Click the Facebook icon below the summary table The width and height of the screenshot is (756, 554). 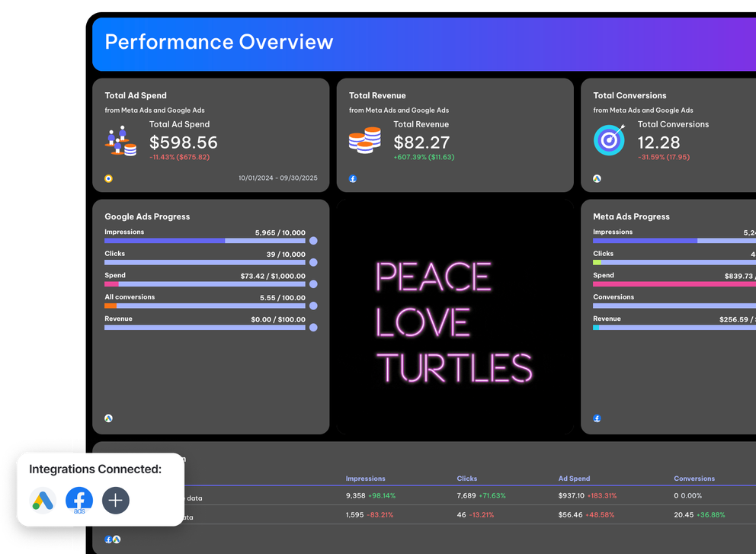(x=107, y=539)
